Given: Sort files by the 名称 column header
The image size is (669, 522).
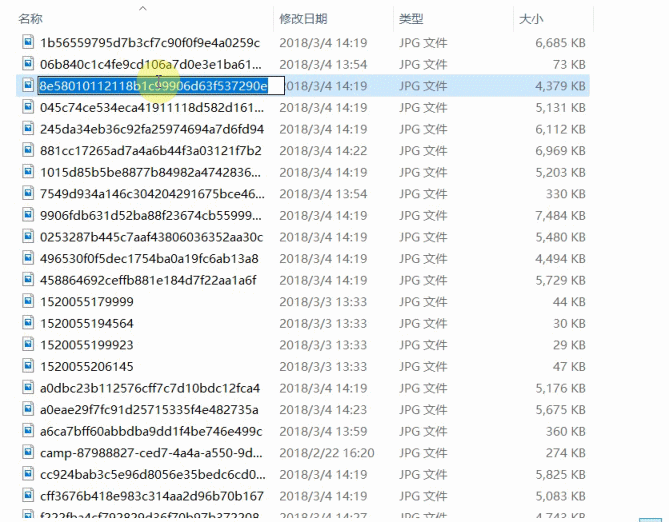Looking at the screenshot, I should click(x=30, y=19).
